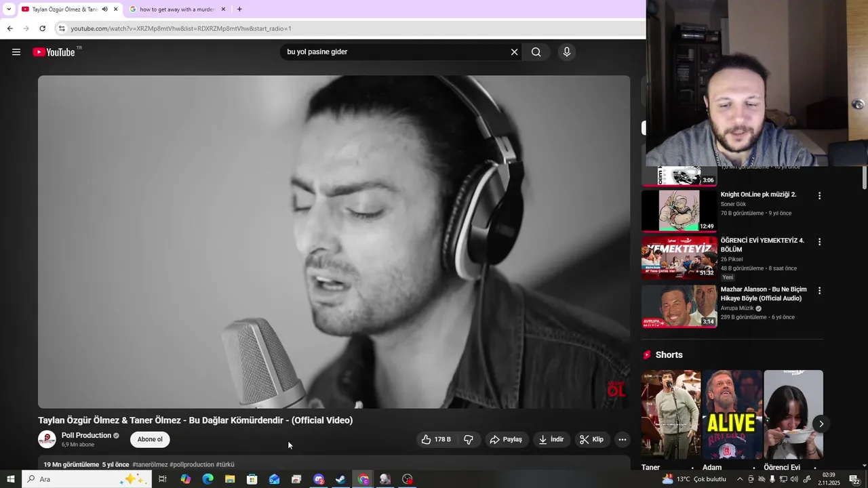Click the browser forward arrow
The width and height of the screenshot is (868, 488).
pyautogui.click(x=26, y=28)
